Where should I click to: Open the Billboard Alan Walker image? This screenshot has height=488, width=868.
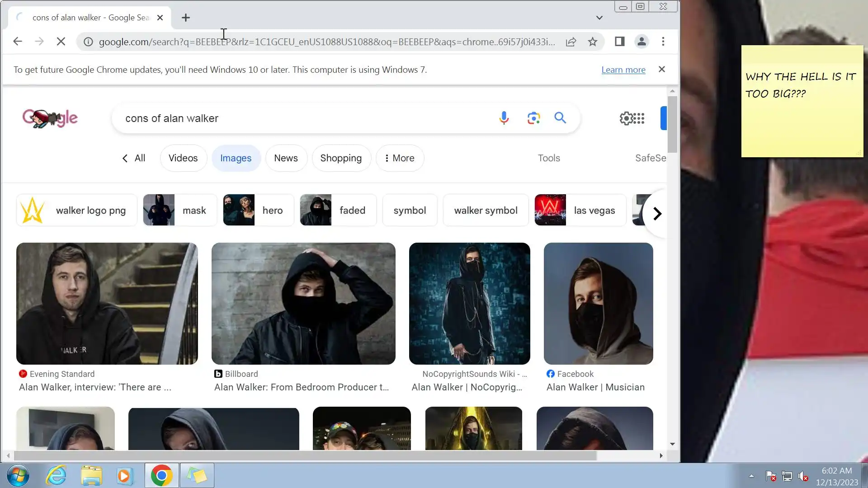click(303, 303)
